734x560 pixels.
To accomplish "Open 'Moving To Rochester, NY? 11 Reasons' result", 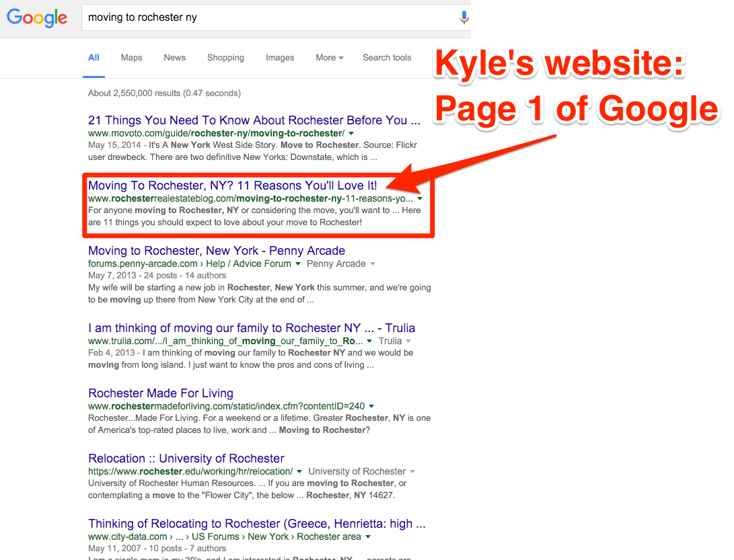I will 233,186.
